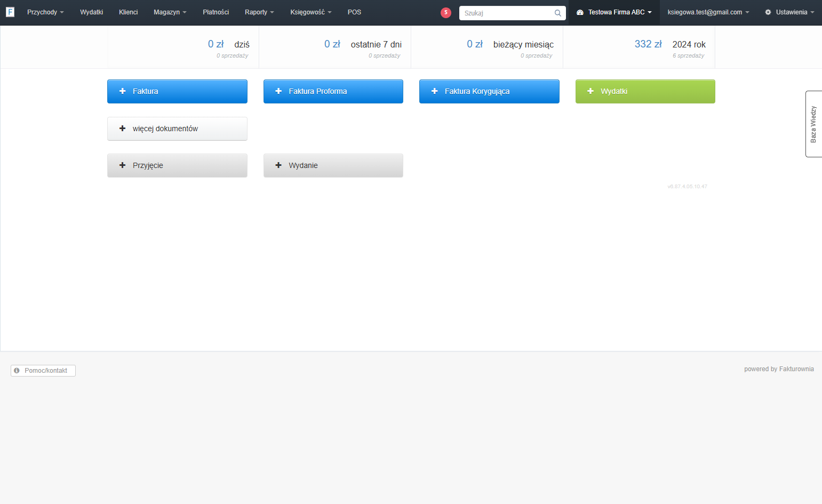Create a new Faktura

177,91
